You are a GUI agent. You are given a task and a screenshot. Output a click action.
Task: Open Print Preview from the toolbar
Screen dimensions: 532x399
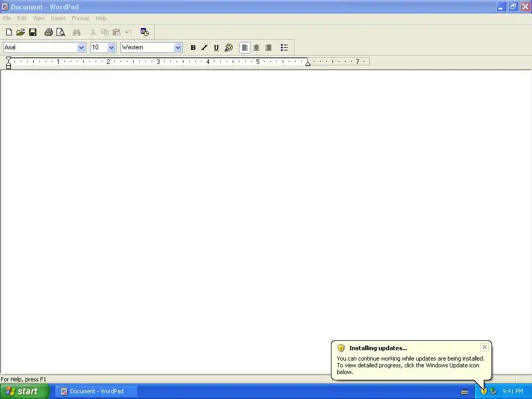click(60, 32)
